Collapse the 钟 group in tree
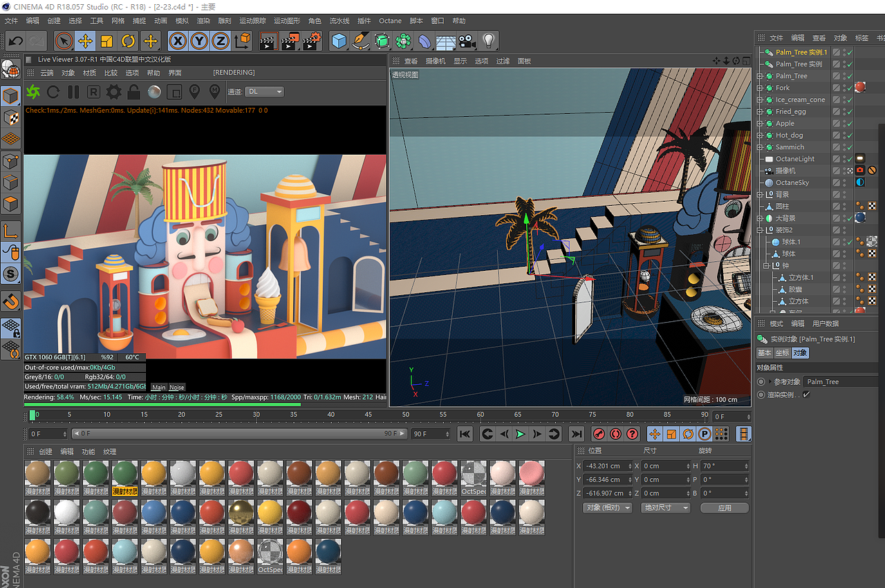The image size is (885, 588). 766,265
